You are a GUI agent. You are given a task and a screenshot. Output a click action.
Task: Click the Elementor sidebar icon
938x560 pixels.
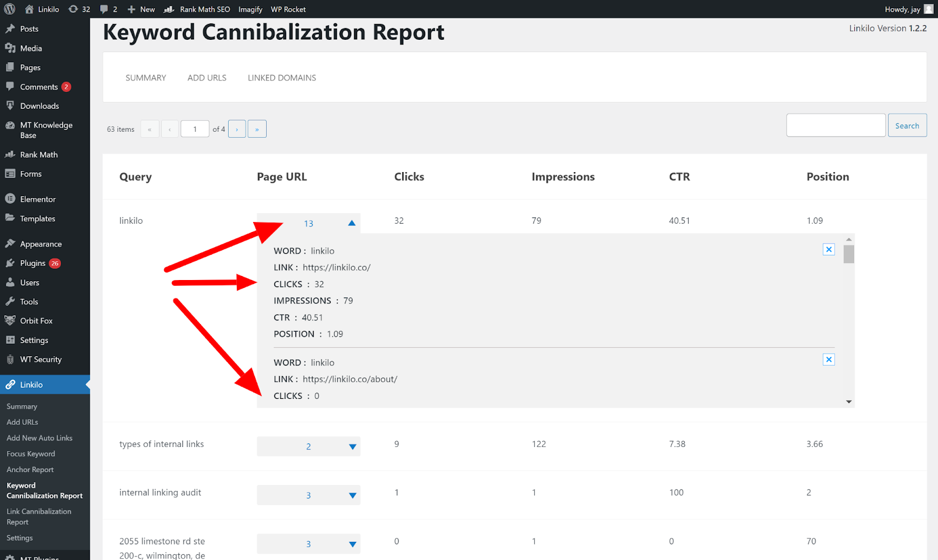10,199
